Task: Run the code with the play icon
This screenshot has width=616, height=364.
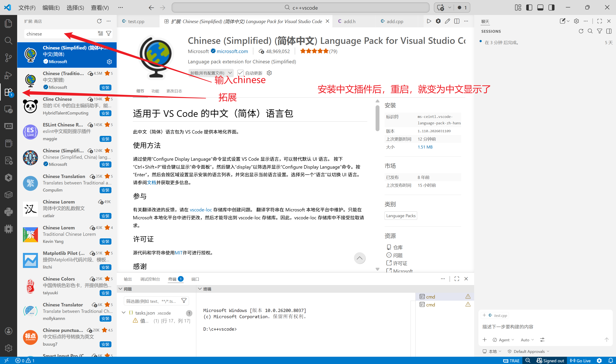Action: (429, 21)
